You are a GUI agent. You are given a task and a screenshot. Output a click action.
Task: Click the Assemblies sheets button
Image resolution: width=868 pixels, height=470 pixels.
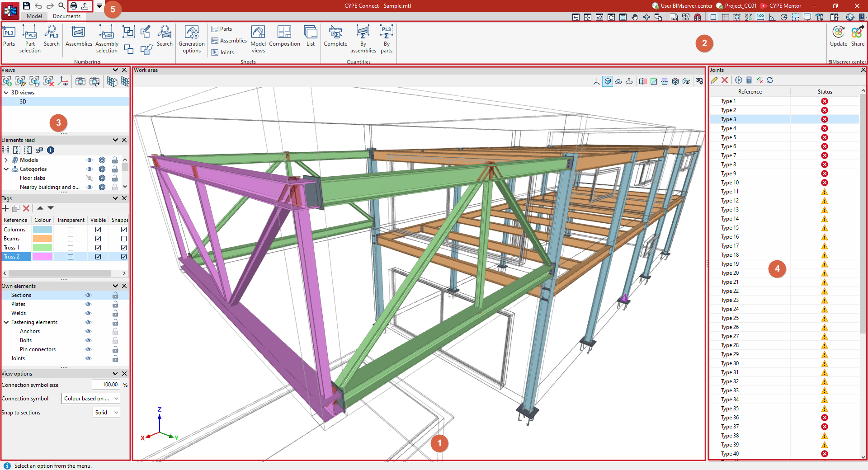(x=229, y=41)
